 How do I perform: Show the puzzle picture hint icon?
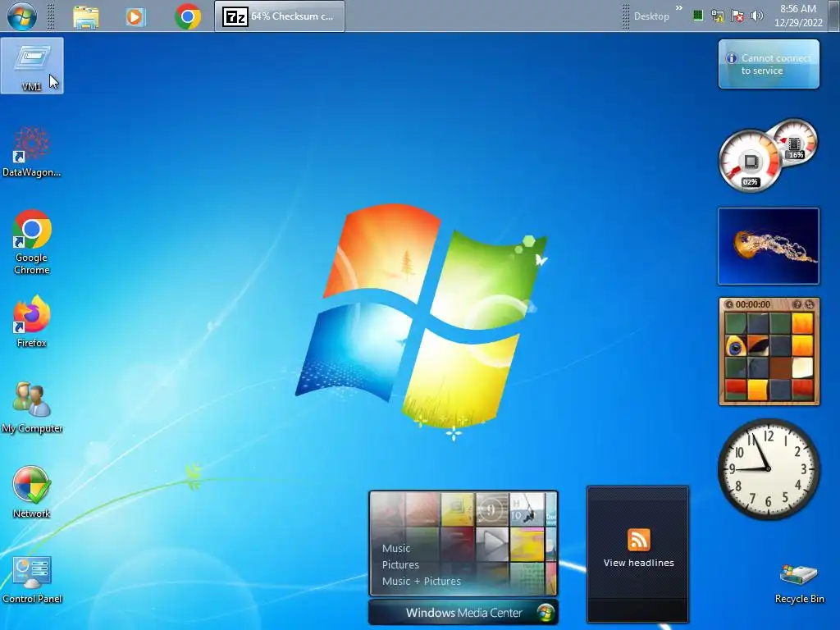coord(797,304)
